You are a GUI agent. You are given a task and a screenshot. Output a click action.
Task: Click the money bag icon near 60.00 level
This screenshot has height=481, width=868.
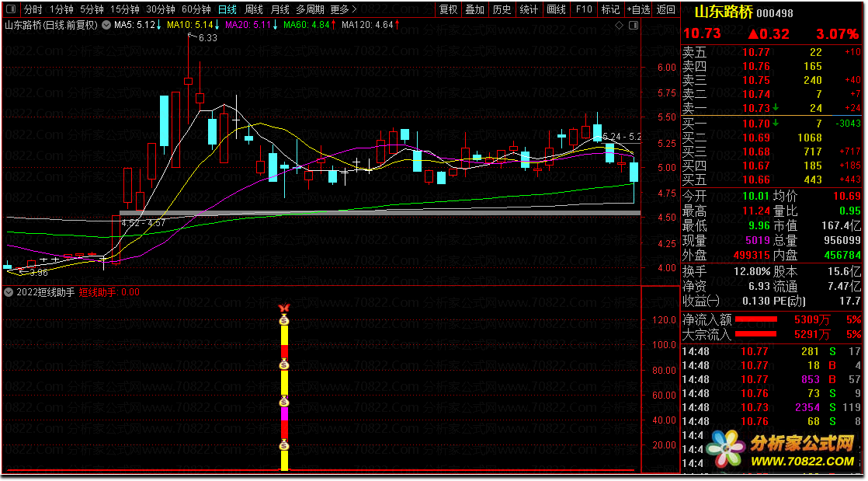coord(284,401)
